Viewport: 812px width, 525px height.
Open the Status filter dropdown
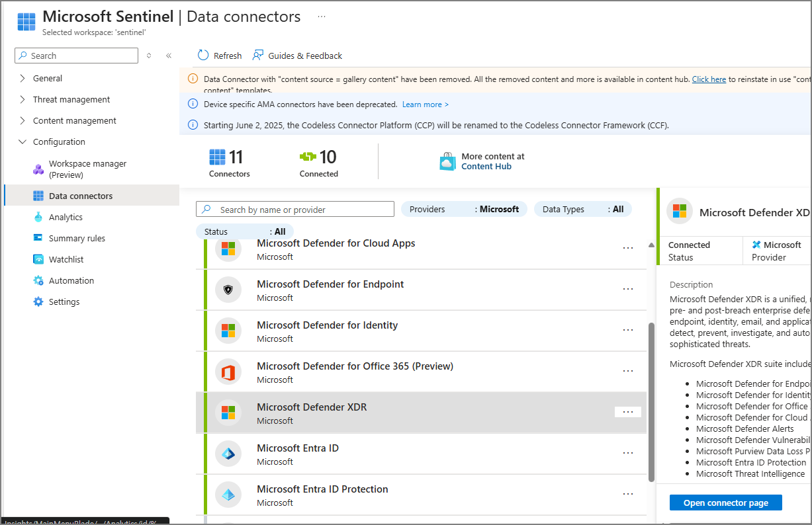(x=245, y=231)
